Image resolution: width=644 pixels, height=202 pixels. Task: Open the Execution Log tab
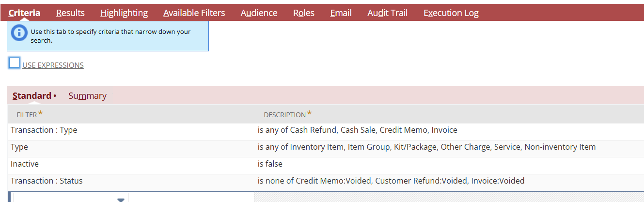pyautogui.click(x=451, y=13)
